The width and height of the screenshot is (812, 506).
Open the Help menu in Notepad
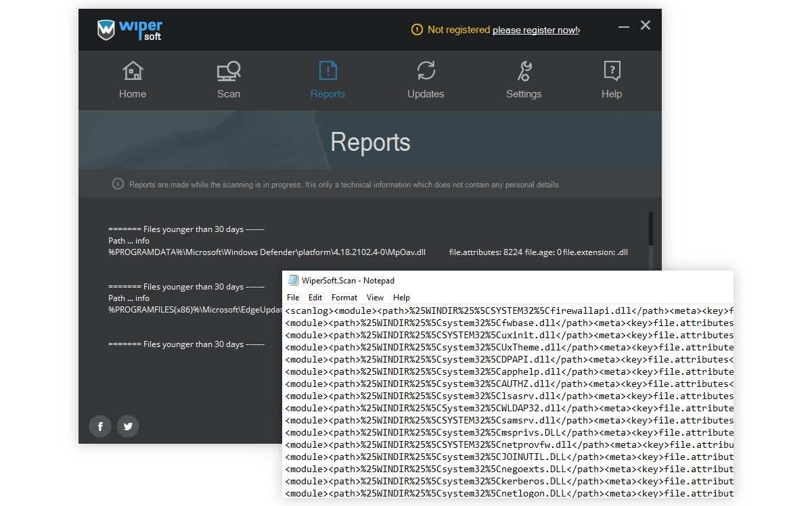(x=401, y=298)
